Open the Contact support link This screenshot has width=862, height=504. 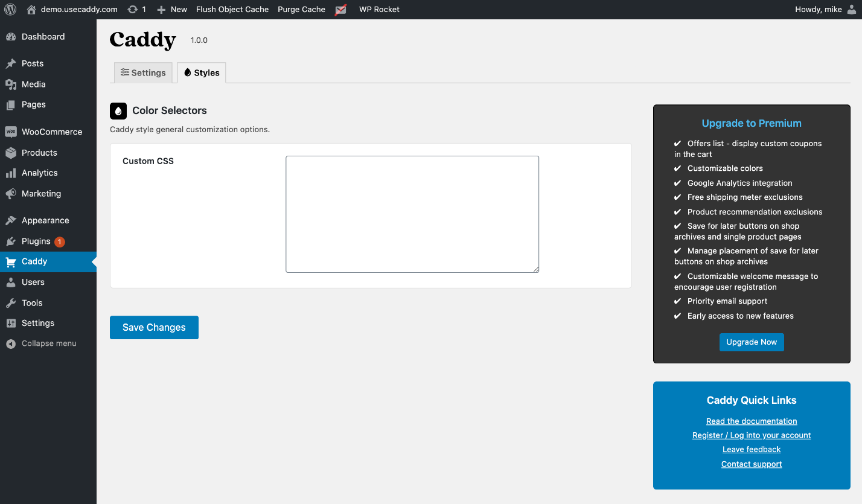(x=752, y=464)
